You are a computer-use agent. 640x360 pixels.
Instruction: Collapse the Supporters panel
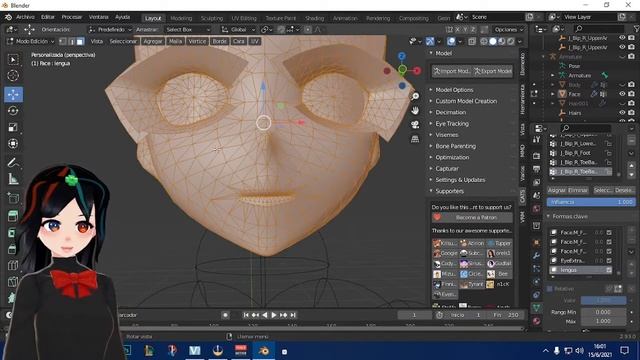pyautogui.click(x=449, y=191)
